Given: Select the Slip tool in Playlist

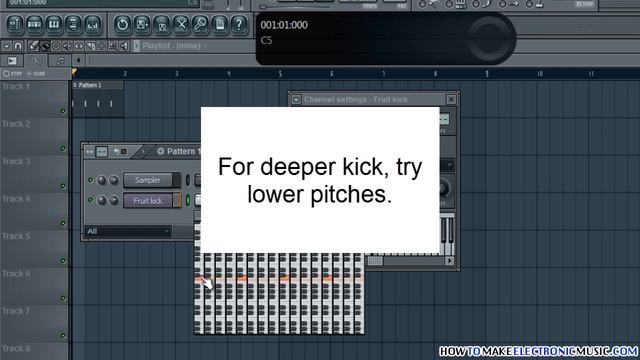Looking at the screenshot, I should point(79,46).
